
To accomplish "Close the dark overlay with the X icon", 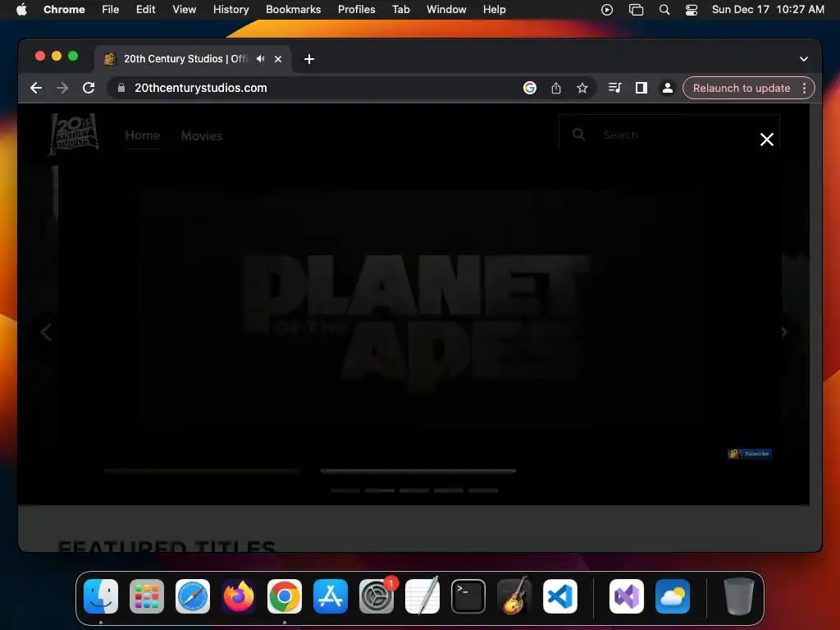I will [x=767, y=139].
